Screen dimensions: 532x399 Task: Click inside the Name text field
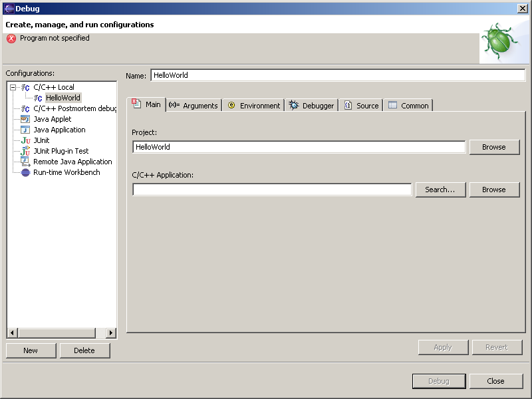click(x=338, y=75)
